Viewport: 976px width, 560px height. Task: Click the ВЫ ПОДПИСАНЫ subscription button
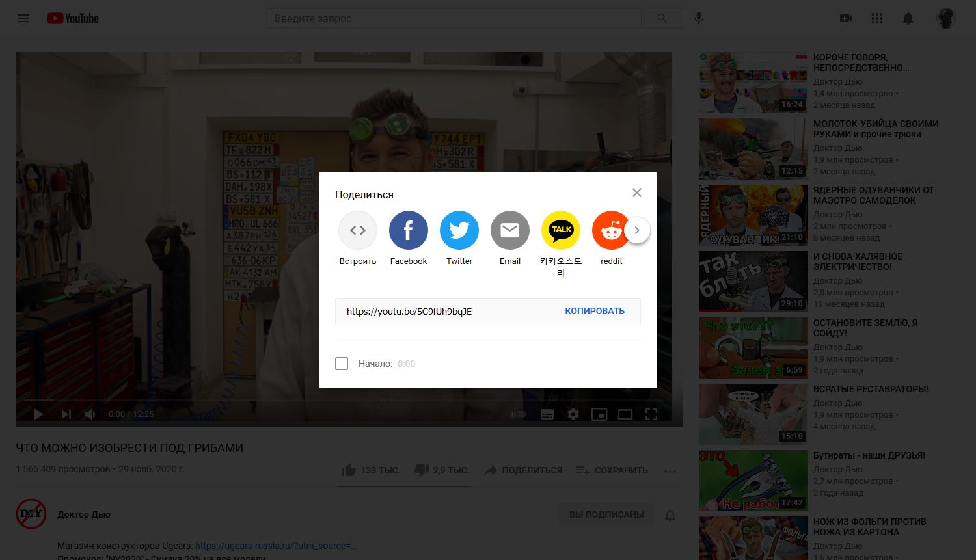tap(606, 514)
